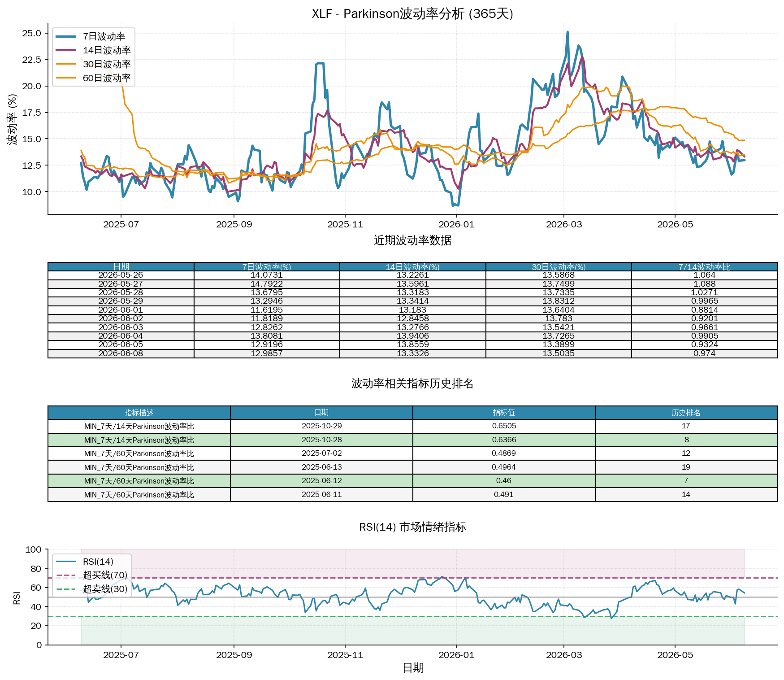
Task: Click the 13.5961 value cell
Action: [412, 284]
